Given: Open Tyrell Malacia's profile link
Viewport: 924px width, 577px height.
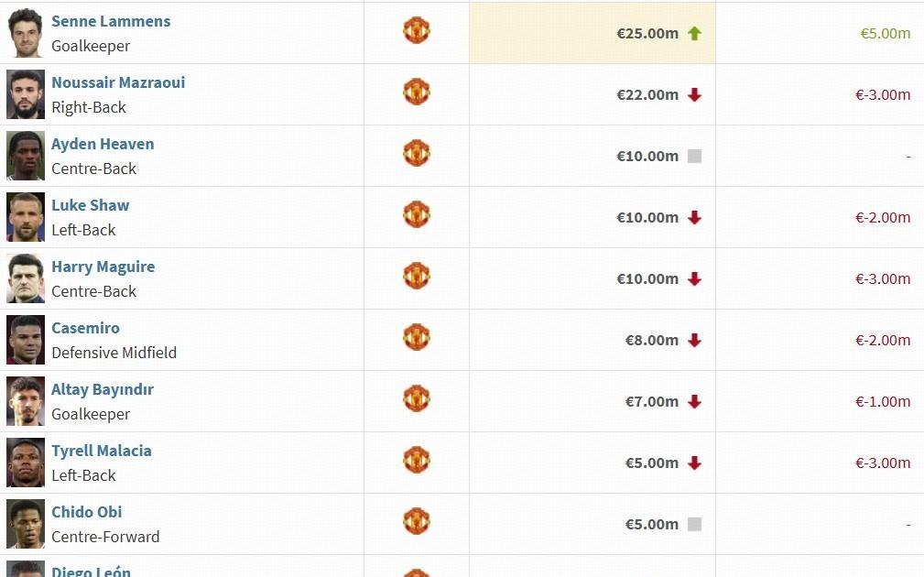Looking at the screenshot, I should [x=101, y=451].
